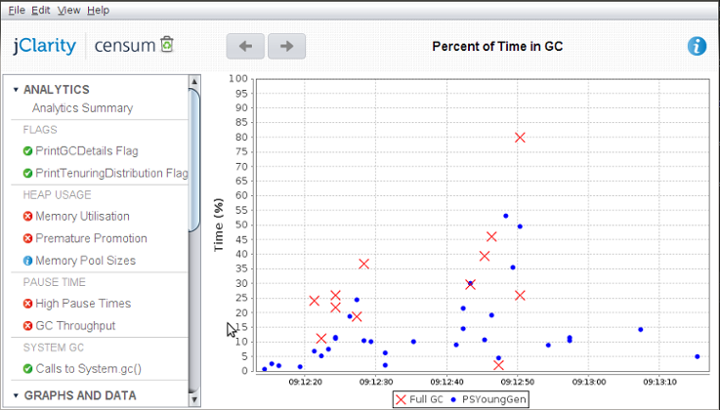
Task: Open the blue info icon
Action: (697, 46)
